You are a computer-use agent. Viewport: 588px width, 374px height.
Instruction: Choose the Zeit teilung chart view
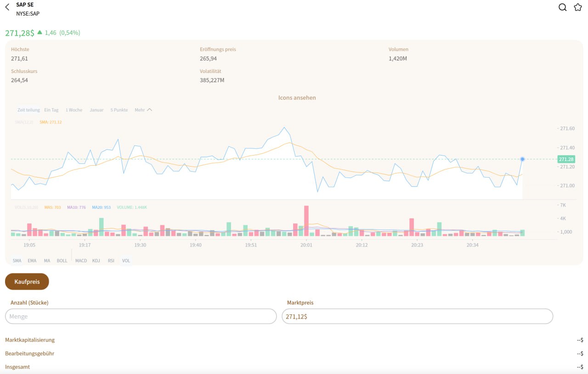tap(28, 110)
